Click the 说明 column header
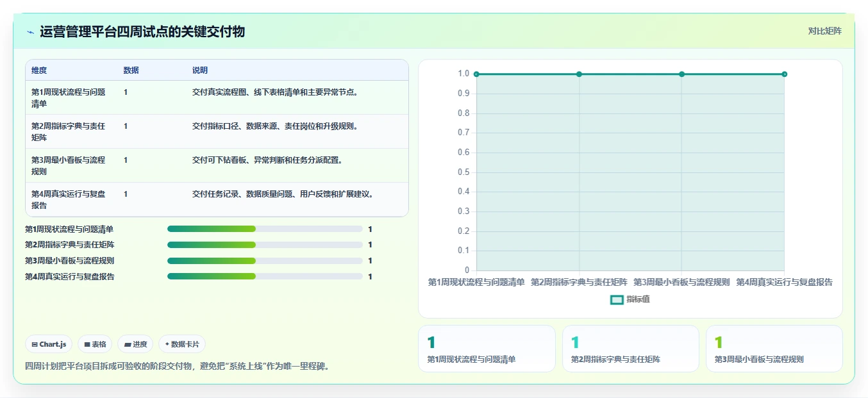The width and height of the screenshot is (868, 398). click(x=200, y=70)
